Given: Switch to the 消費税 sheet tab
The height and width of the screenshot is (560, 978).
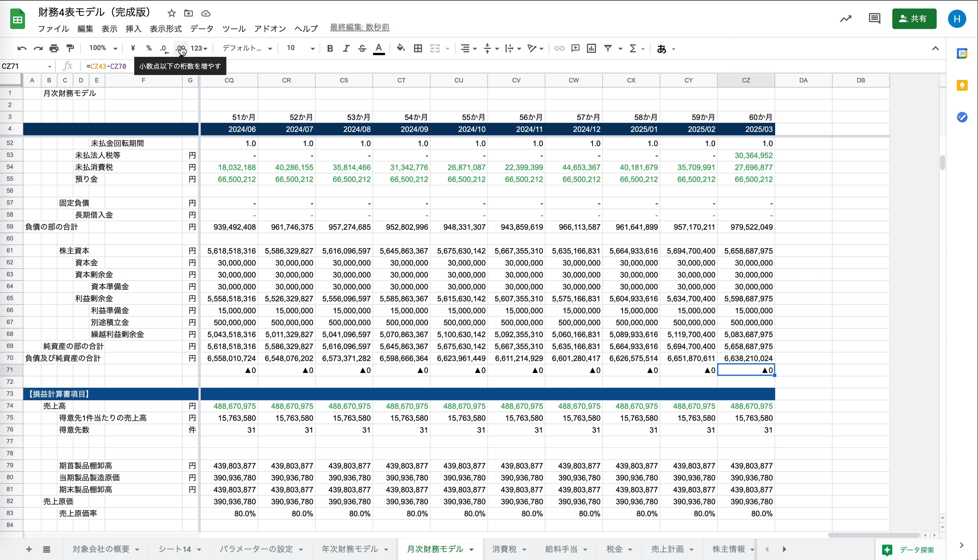Looking at the screenshot, I should (x=504, y=549).
